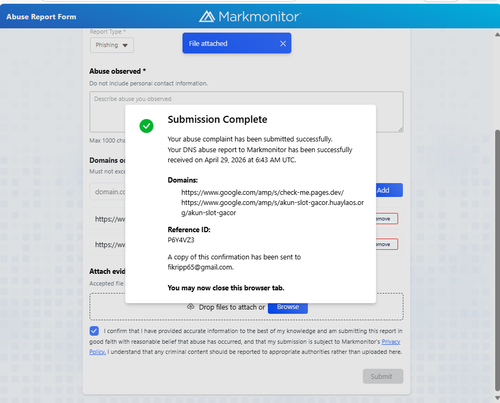Toggle the good-faith confirmation checkbox

(94, 331)
